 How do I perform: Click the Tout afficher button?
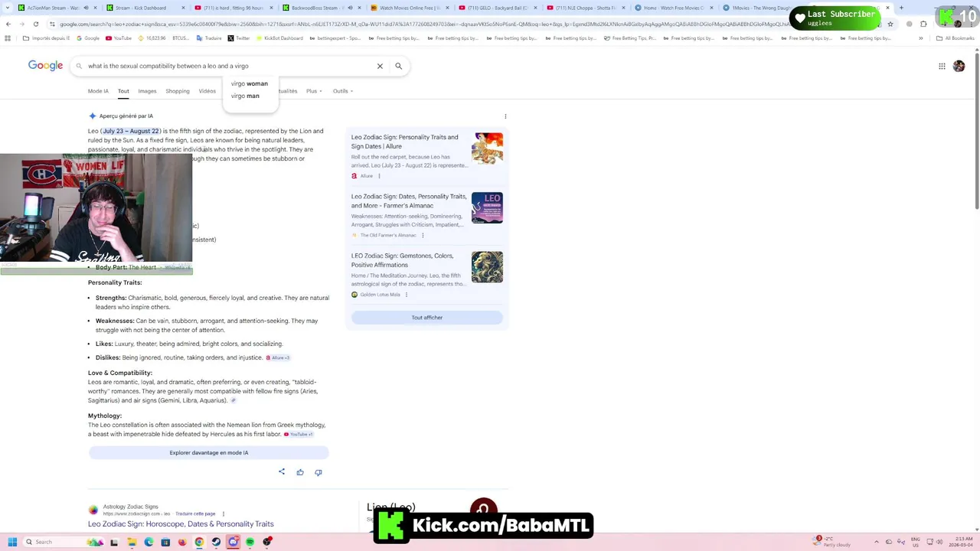pos(427,318)
